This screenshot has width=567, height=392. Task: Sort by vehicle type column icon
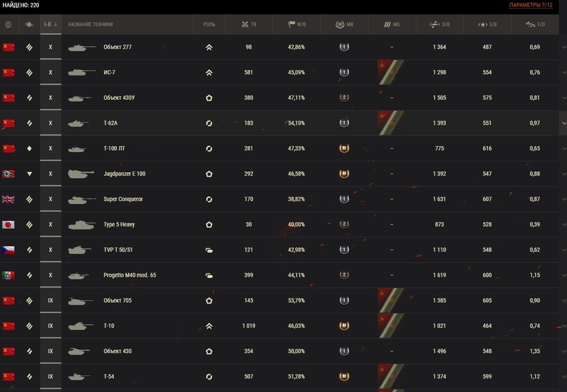(x=29, y=25)
